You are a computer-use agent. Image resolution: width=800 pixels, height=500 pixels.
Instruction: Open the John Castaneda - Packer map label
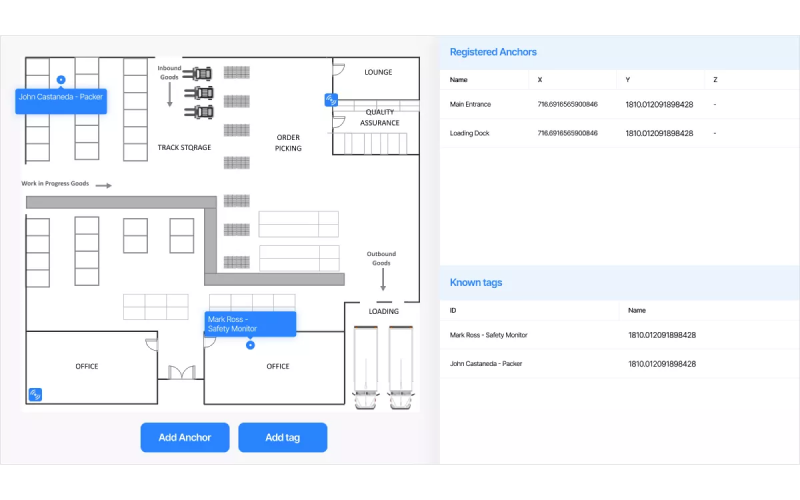point(61,101)
